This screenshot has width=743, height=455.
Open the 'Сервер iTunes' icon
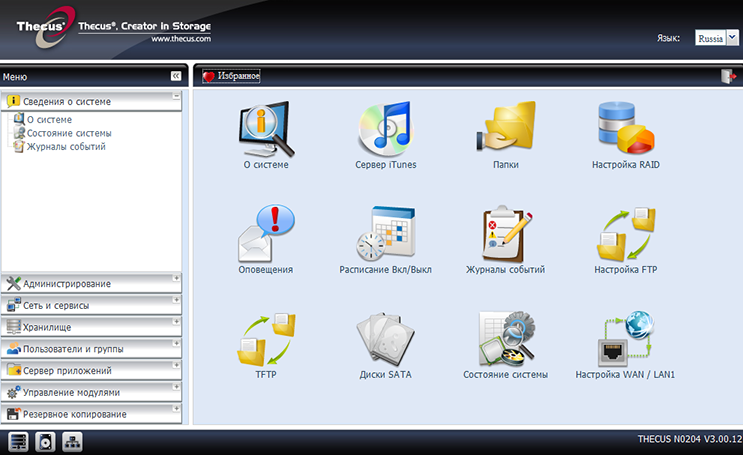coord(386,129)
